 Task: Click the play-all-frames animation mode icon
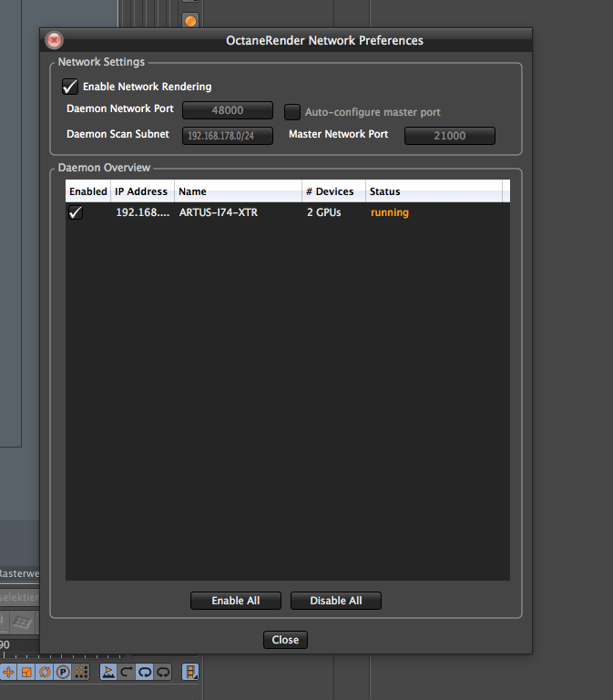click(108, 672)
